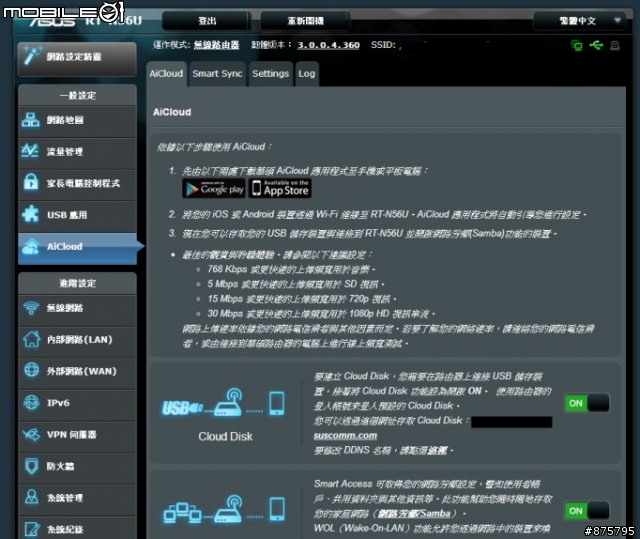Image resolution: width=640 pixels, height=539 pixels.
Task: Open the Firewall shield icon
Action: 31,466
